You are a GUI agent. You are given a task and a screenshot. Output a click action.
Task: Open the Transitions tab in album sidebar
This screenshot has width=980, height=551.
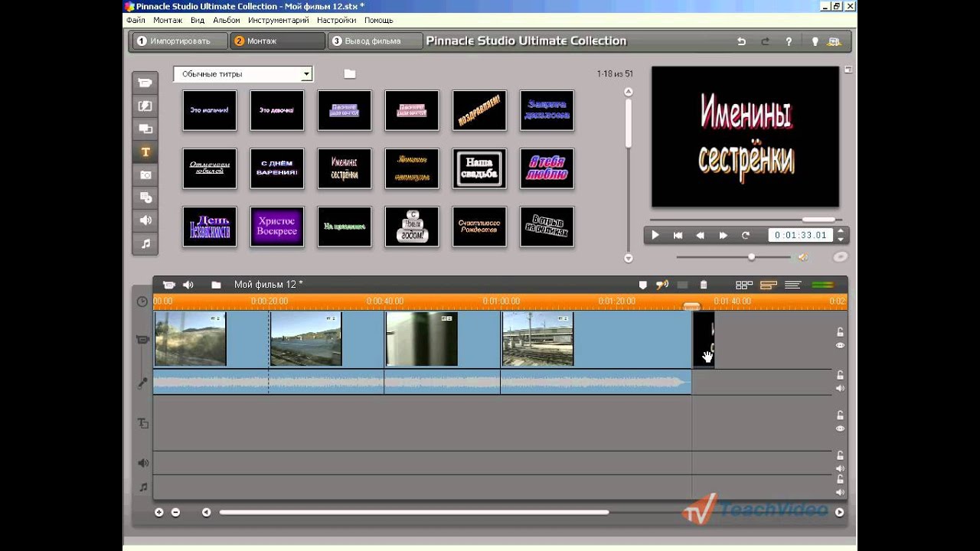click(145, 106)
